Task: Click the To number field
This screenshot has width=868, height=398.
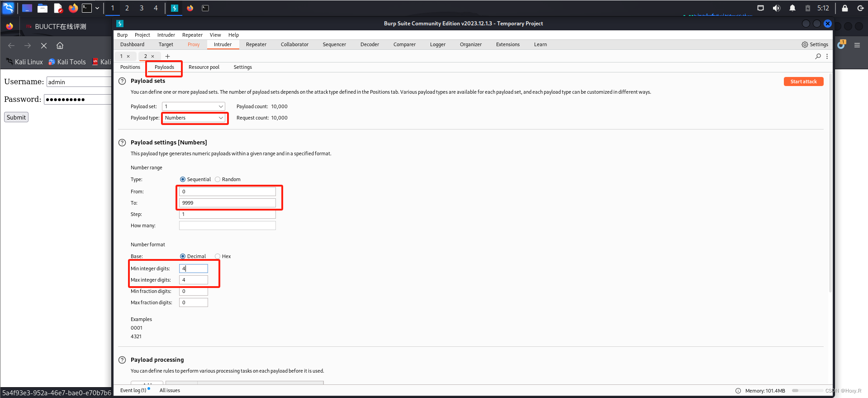Action: [227, 203]
